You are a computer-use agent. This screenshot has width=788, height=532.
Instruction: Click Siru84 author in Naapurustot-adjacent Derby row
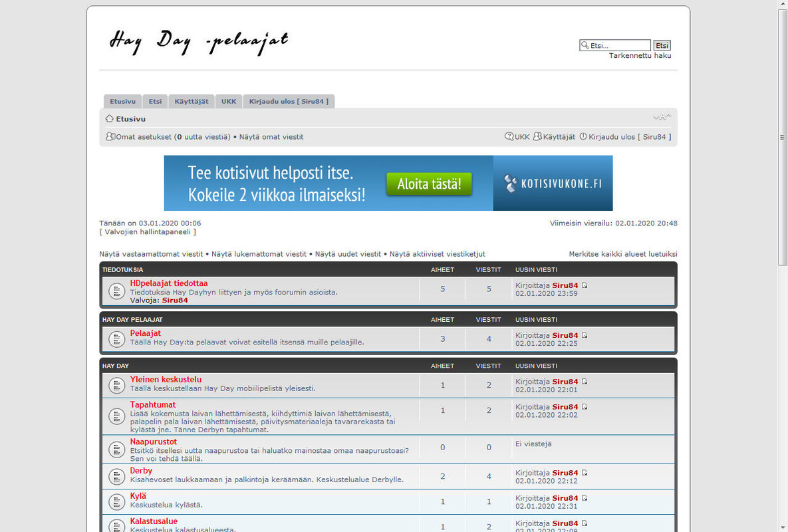coord(565,473)
